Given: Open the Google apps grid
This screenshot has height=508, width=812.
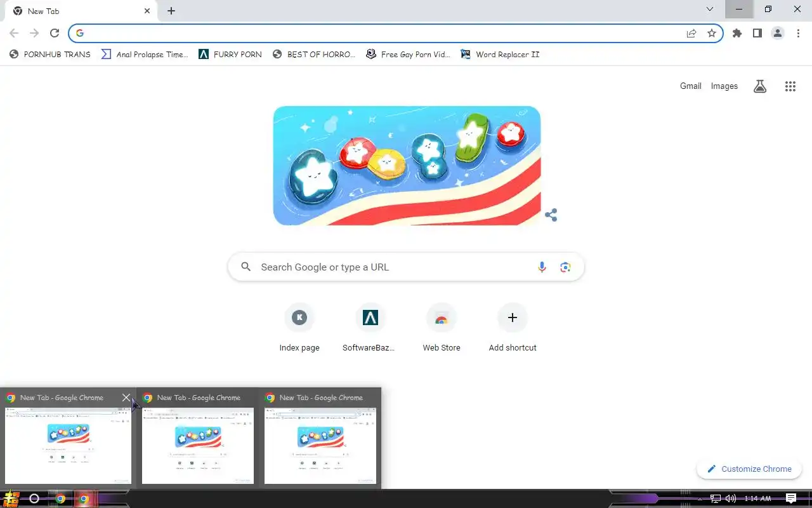Looking at the screenshot, I should (x=790, y=86).
